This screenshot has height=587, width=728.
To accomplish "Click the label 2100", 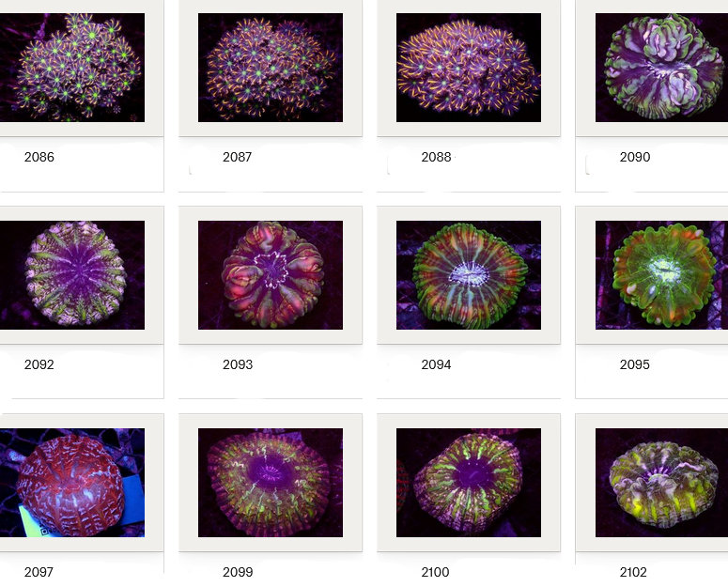I will (x=435, y=572).
